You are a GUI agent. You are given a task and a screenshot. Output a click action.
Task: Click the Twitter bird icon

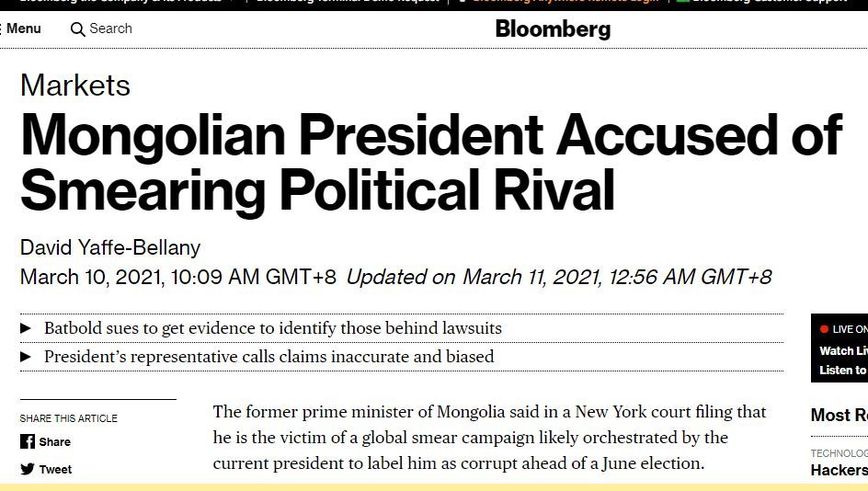pos(28,469)
